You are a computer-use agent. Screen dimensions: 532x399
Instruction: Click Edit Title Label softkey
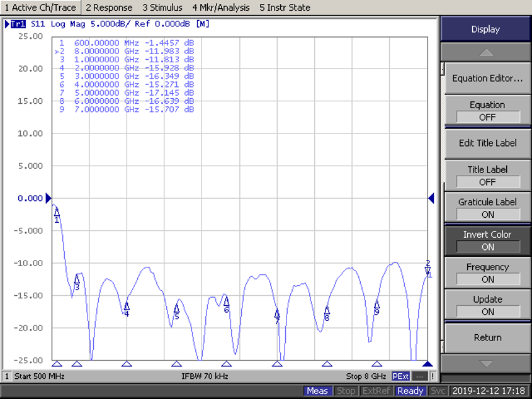click(487, 143)
